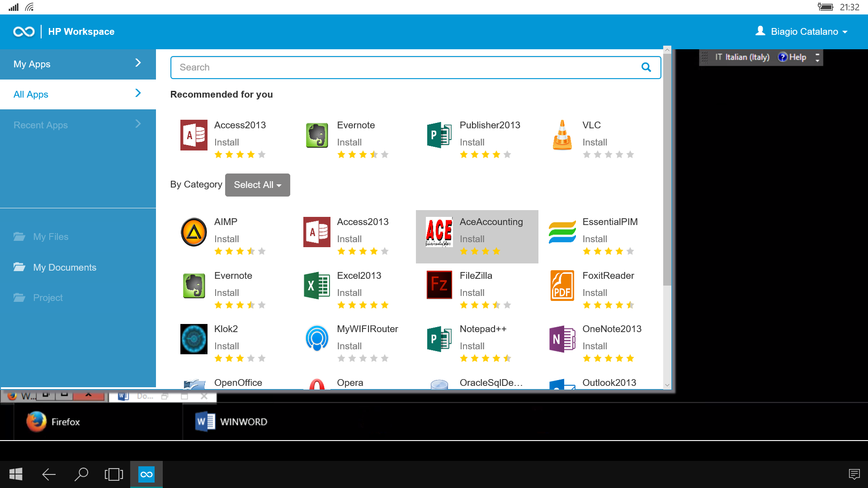Click the EssentialPIM icon
This screenshot has height=488, width=868.
(562, 232)
